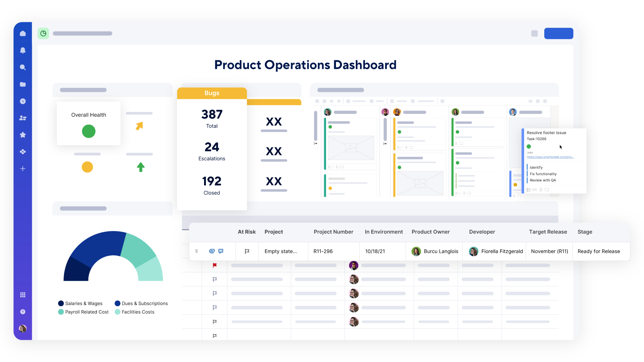Click the paperclip attachment icon on the task card
Image resolution: width=644 pixels, height=362 pixels.
541,190
